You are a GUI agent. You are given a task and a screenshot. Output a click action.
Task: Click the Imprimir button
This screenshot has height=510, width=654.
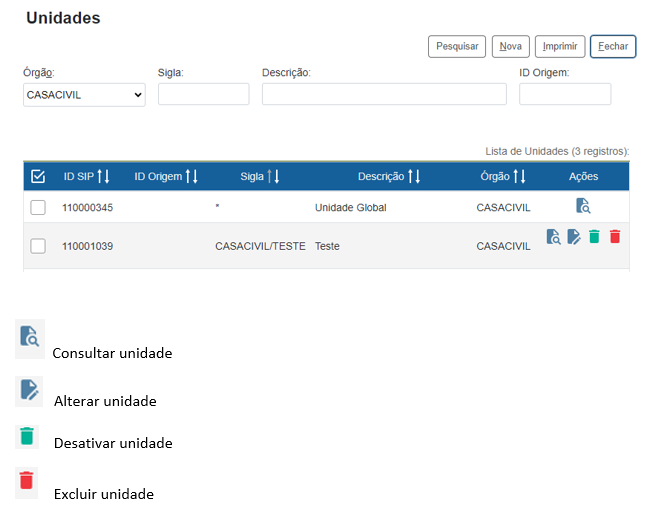560,47
